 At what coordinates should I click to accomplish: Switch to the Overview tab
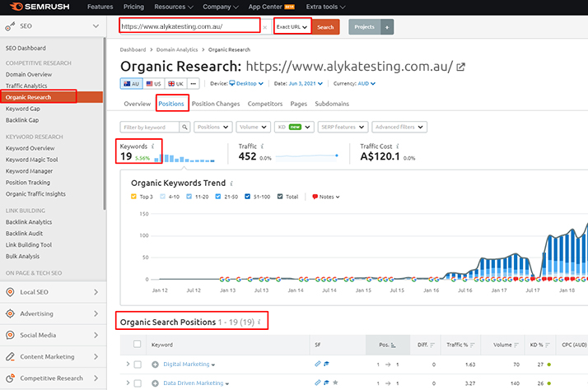tap(138, 104)
